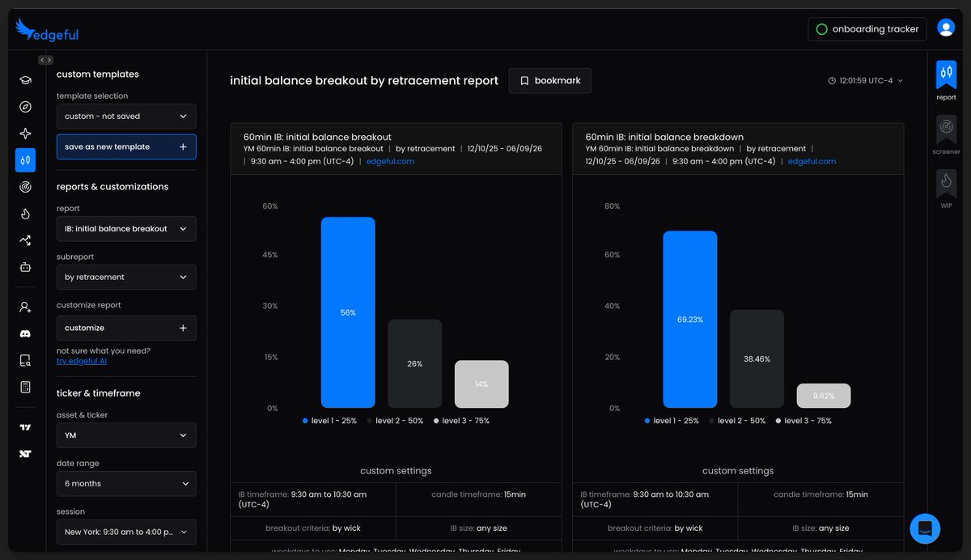The image size is (971, 560).
Task: Toggle level 1 - 25% legend in breakdown chart
Action: click(672, 421)
